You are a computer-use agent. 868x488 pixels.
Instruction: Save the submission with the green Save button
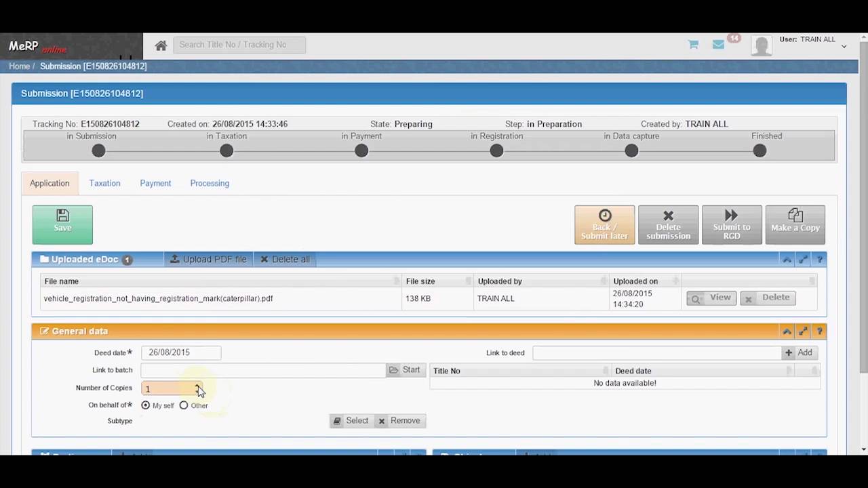point(62,224)
